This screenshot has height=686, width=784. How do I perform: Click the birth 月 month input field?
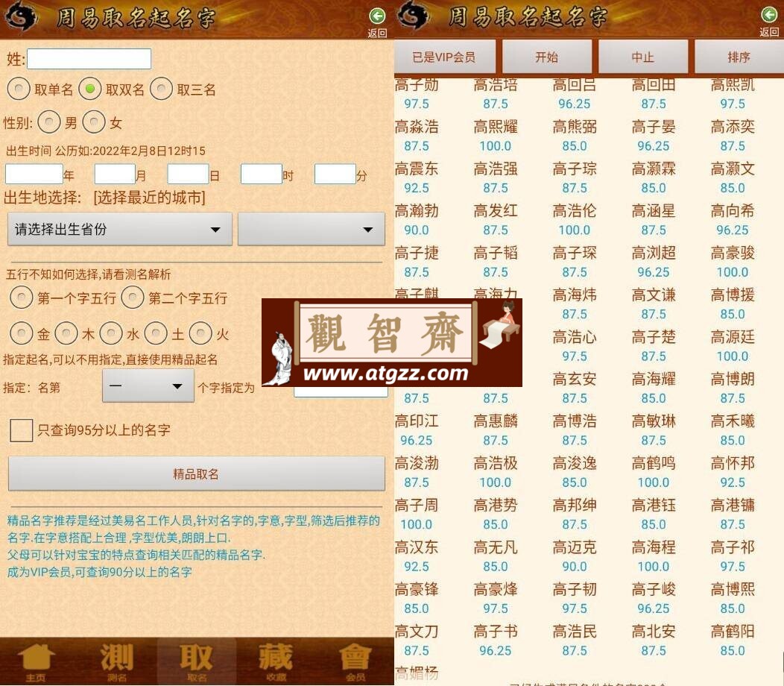click(x=115, y=174)
